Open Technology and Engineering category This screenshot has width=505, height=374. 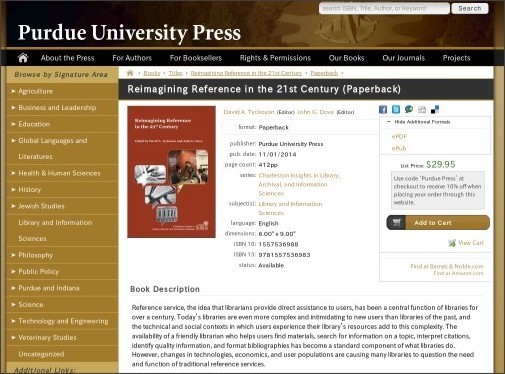tap(63, 321)
